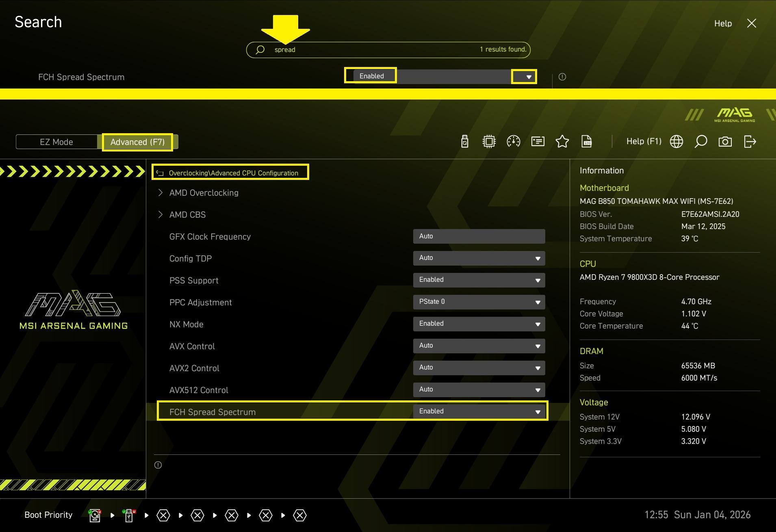Click the 'DRAM' section heading

592,351
